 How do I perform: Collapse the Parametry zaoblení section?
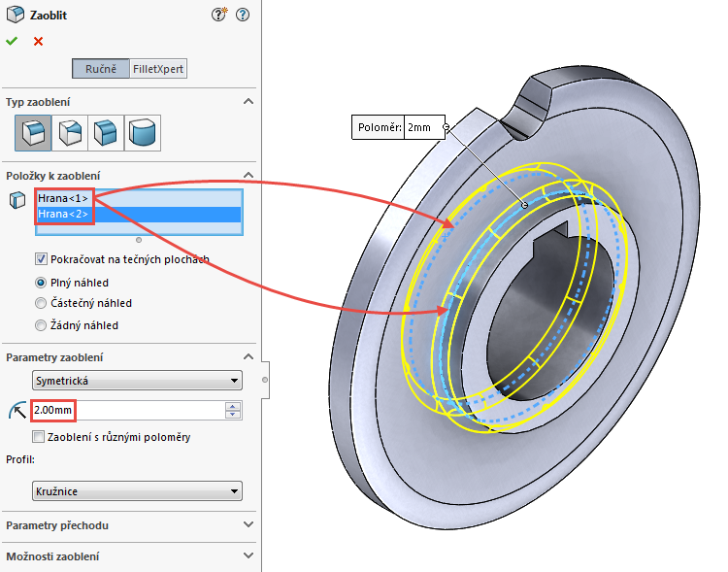pos(248,356)
